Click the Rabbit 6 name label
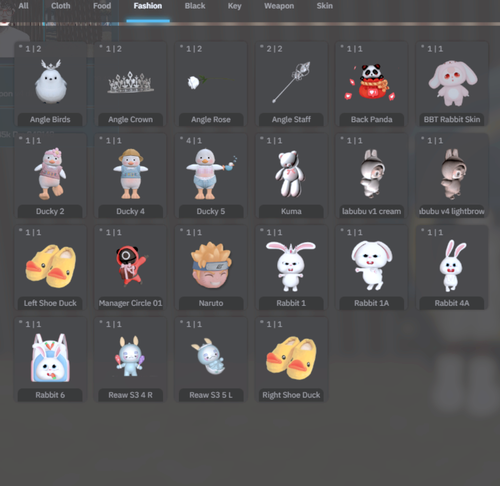The image size is (500, 486). (50, 395)
